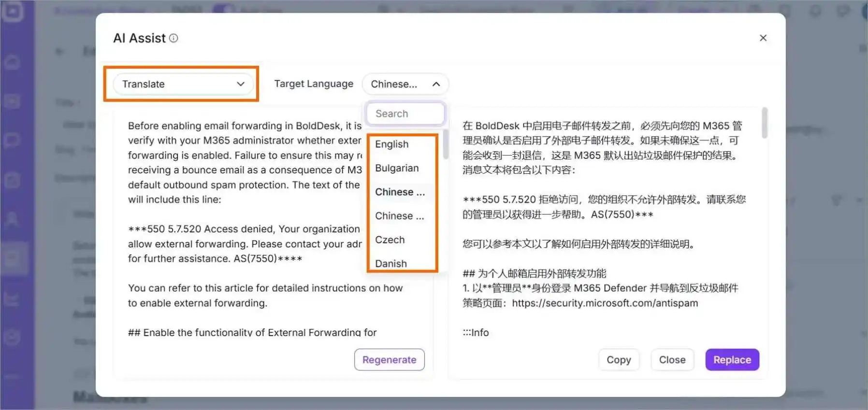Viewport: 868px width, 410px height.
Task: Click the 'Target Language' label
Action: click(x=314, y=84)
